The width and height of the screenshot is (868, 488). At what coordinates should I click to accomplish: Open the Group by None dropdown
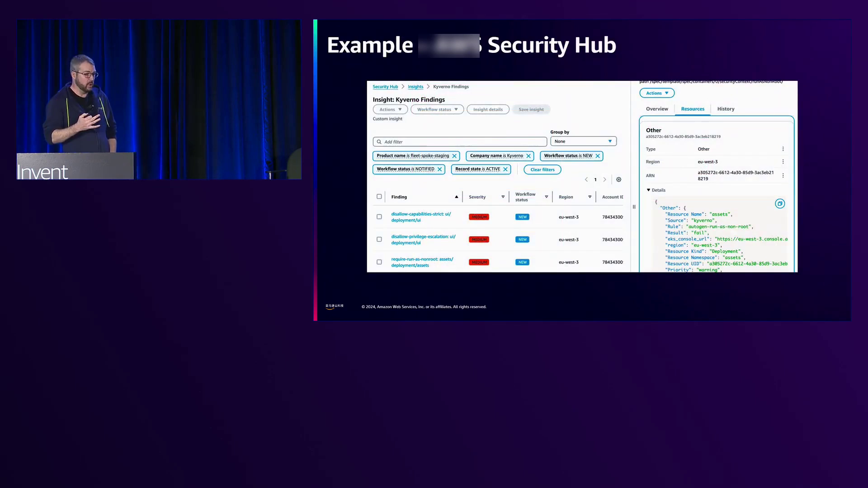[584, 141]
